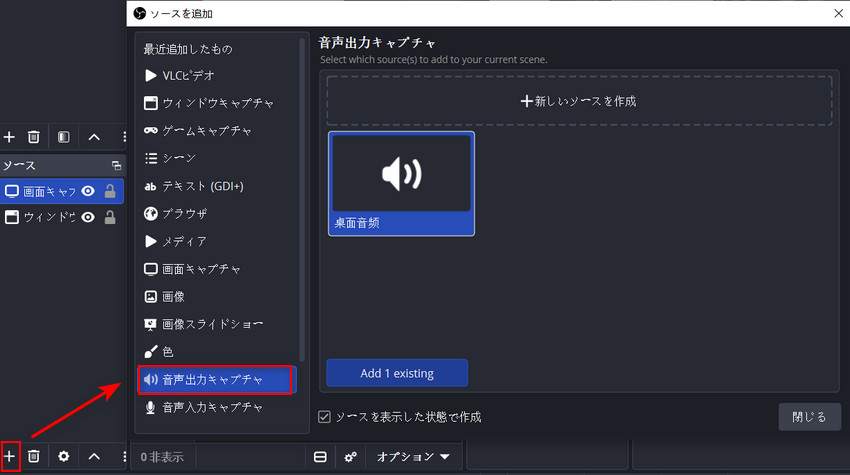Select 音声出力キャプチャ source type

pyautogui.click(x=215, y=380)
